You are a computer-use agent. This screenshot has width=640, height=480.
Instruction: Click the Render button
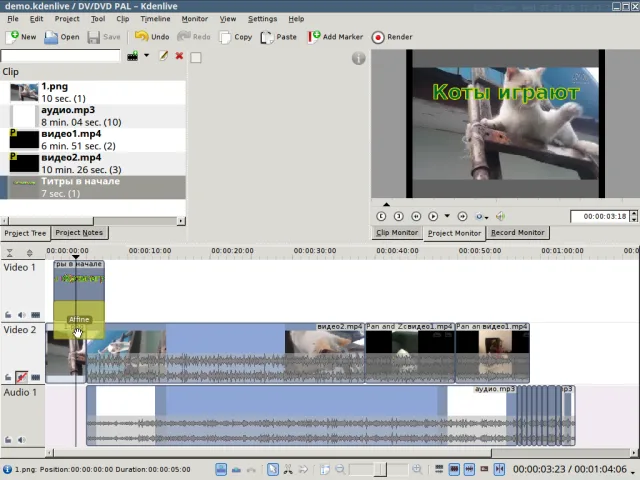click(x=392, y=37)
